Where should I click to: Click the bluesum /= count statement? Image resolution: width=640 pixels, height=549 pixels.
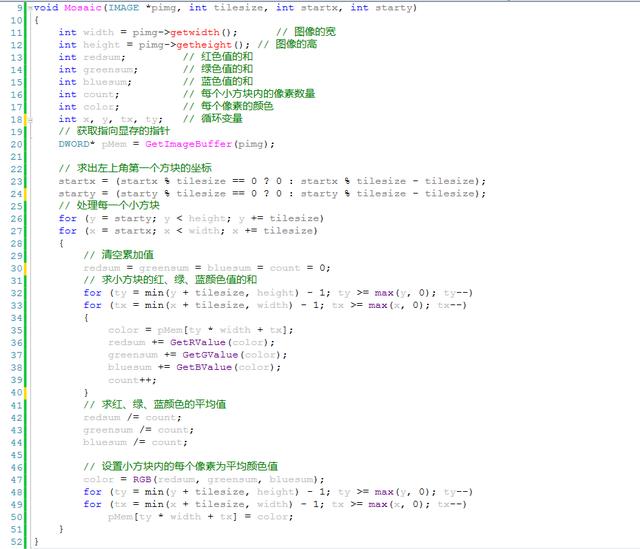click(135, 442)
